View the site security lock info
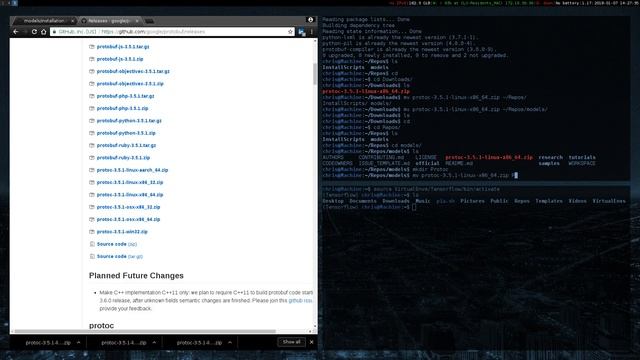 point(54,32)
